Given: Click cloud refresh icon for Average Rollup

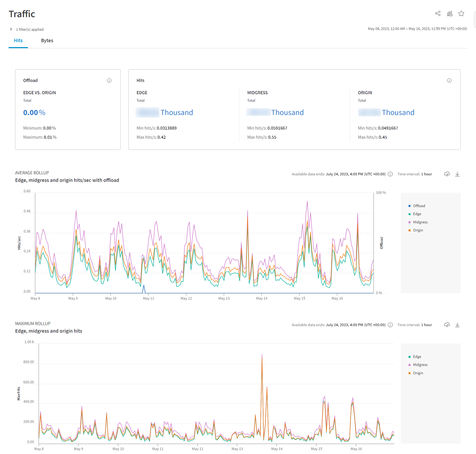Looking at the screenshot, I should (x=447, y=174).
